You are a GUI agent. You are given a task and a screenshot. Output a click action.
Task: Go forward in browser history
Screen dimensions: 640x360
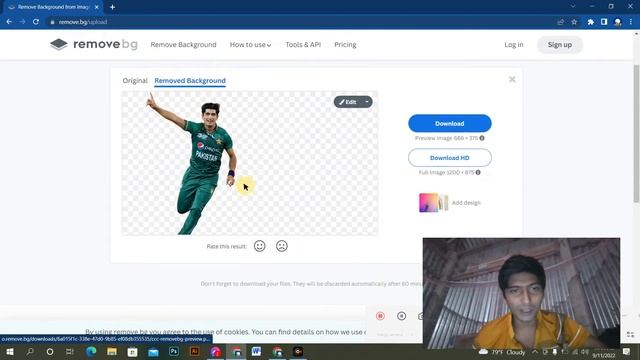click(22, 22)
